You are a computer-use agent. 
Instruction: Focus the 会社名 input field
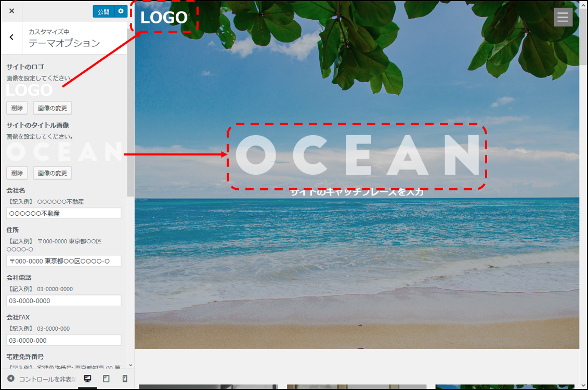[64, 213]
